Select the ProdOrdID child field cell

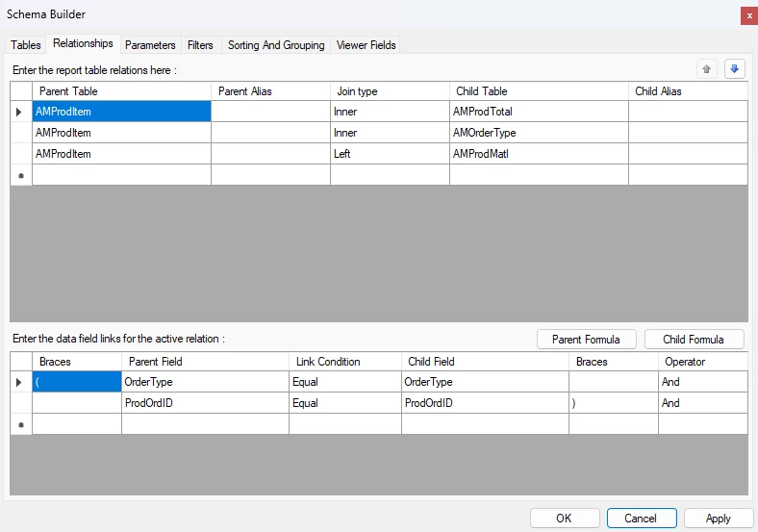coord(486,403)
